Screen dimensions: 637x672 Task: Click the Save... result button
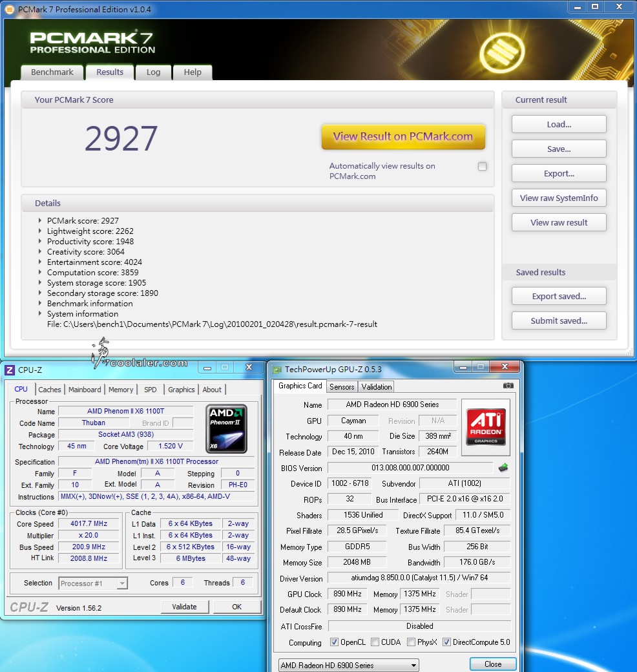pos(559,149)
